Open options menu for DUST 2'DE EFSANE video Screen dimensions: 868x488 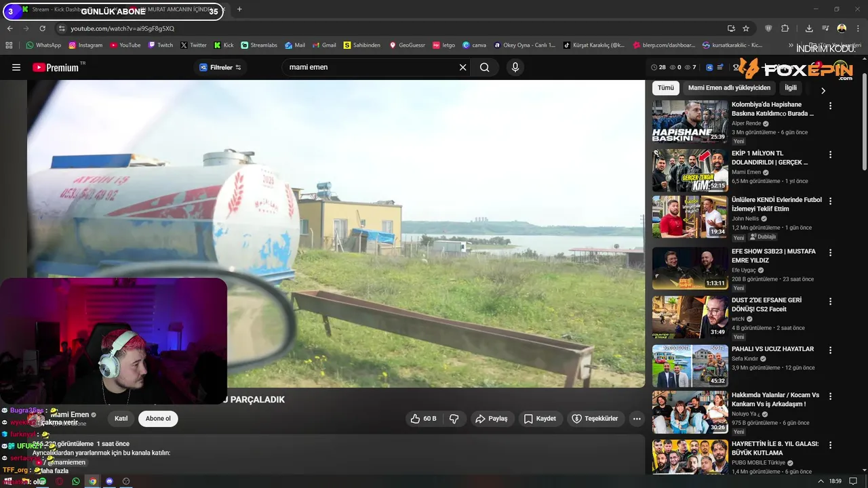tap(830, 301)
